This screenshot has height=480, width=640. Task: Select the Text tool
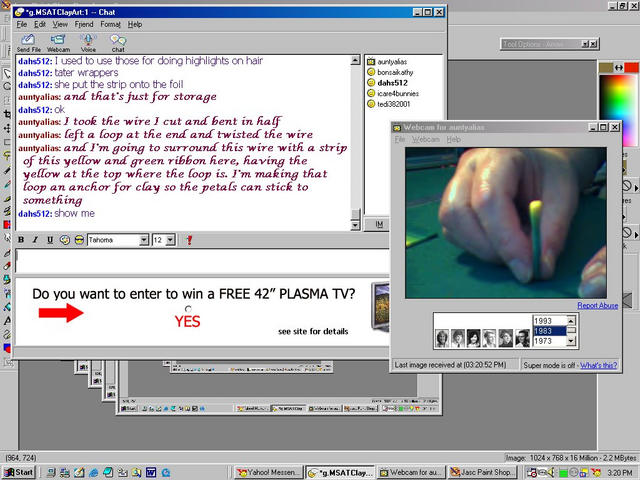click(7, 321)
